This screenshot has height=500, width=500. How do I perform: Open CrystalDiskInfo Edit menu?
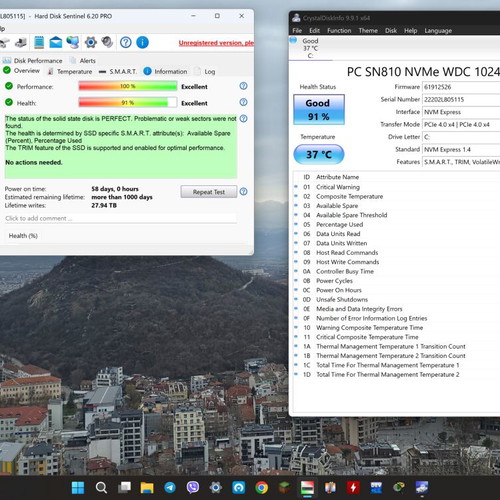coord(314,31)
